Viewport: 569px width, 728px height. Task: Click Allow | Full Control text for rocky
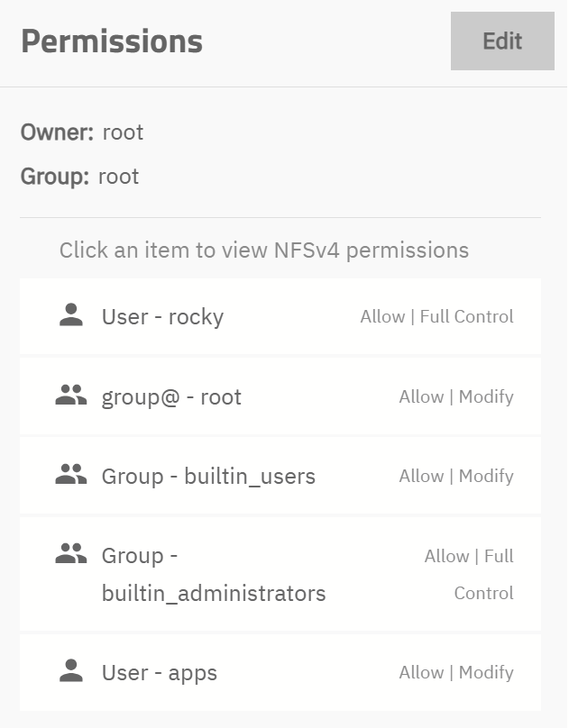(x=436, y=316)
